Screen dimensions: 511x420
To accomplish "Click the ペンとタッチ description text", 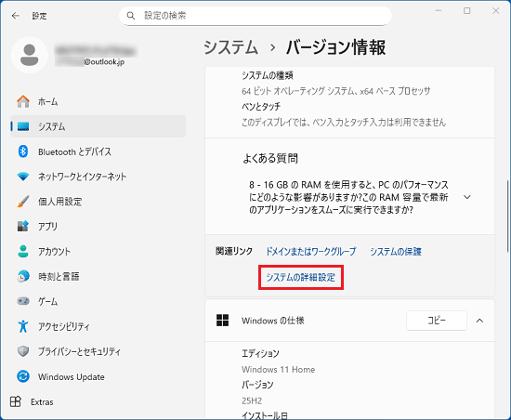I will click(x=344, y=122).
